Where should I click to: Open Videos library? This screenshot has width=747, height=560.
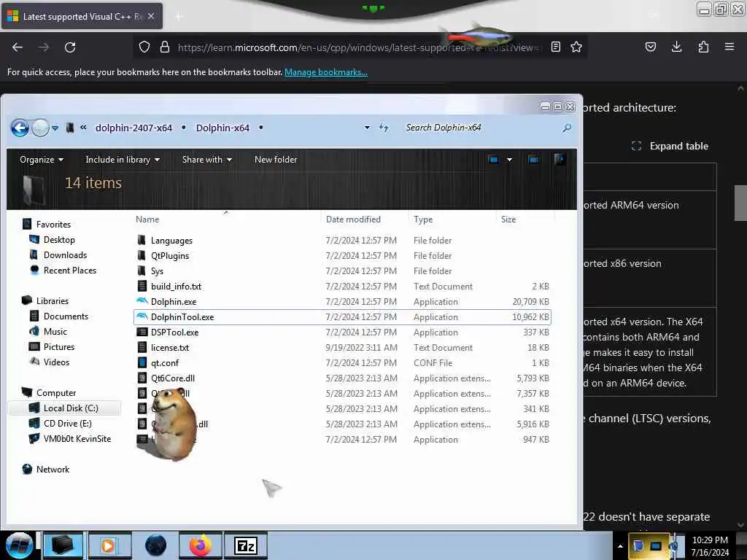56,362
